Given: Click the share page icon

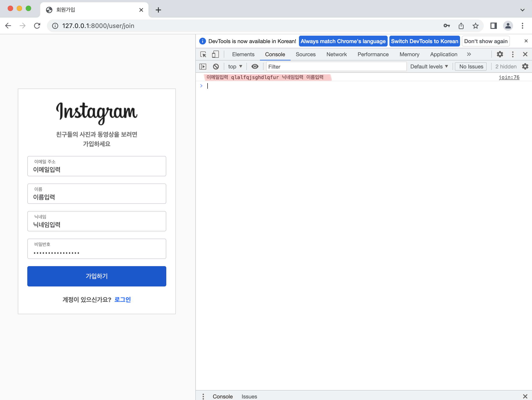Looking at the screenshot, I should (x=461, y=26).
